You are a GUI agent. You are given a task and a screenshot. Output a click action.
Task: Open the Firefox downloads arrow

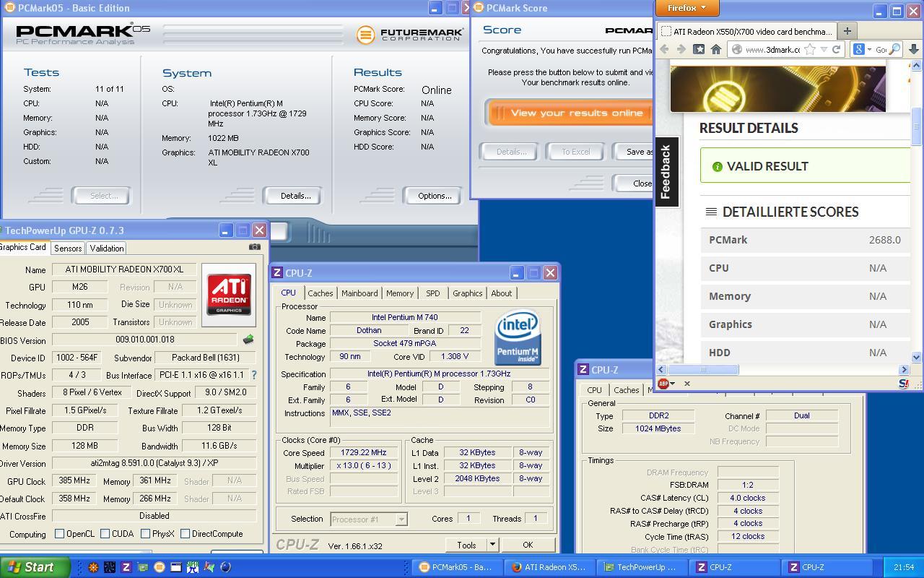[913, 49]
